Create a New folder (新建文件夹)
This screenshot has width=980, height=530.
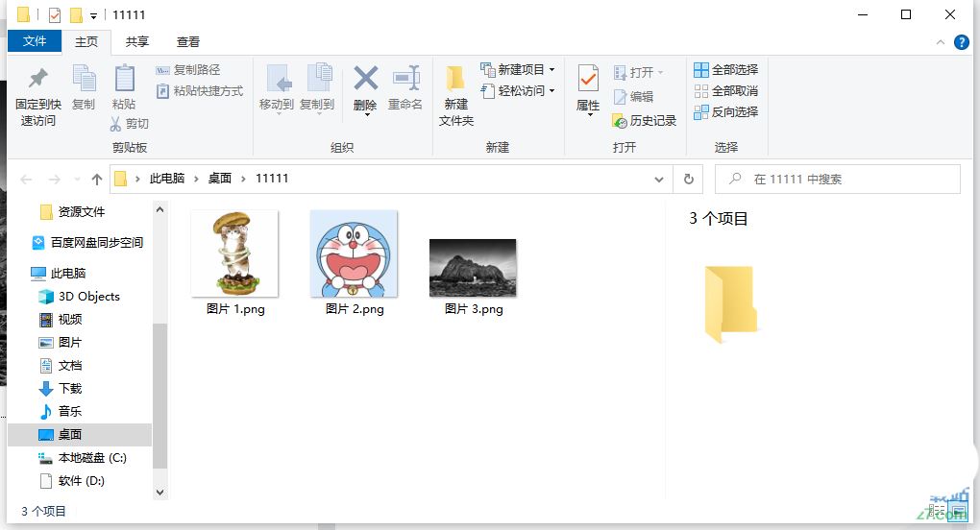pos(455,95)
